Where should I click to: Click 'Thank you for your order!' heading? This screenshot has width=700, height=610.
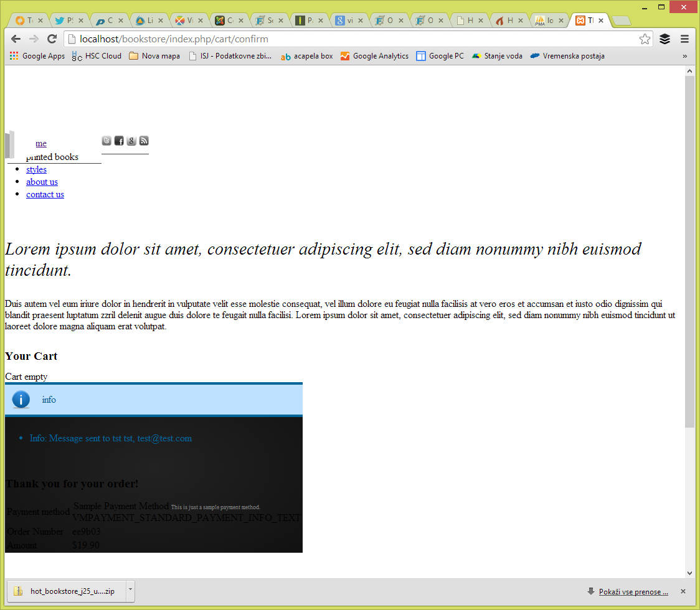(x=72, y=484)
